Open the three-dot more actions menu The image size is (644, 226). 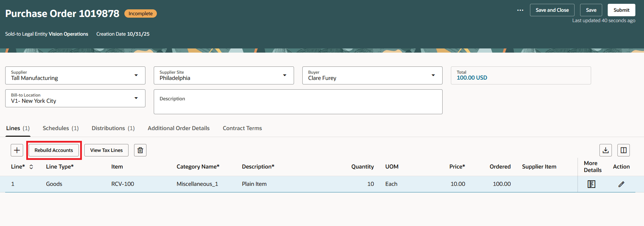[520, 10]
